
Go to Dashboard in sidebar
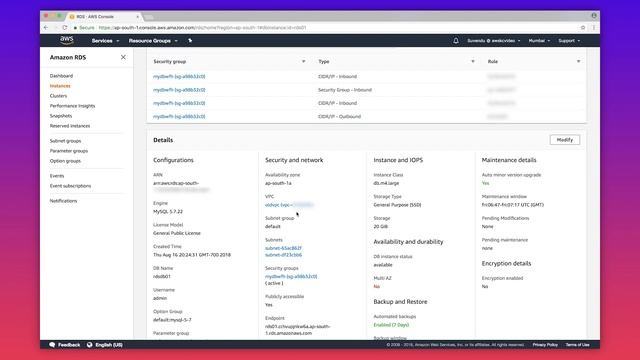(61, 76)
